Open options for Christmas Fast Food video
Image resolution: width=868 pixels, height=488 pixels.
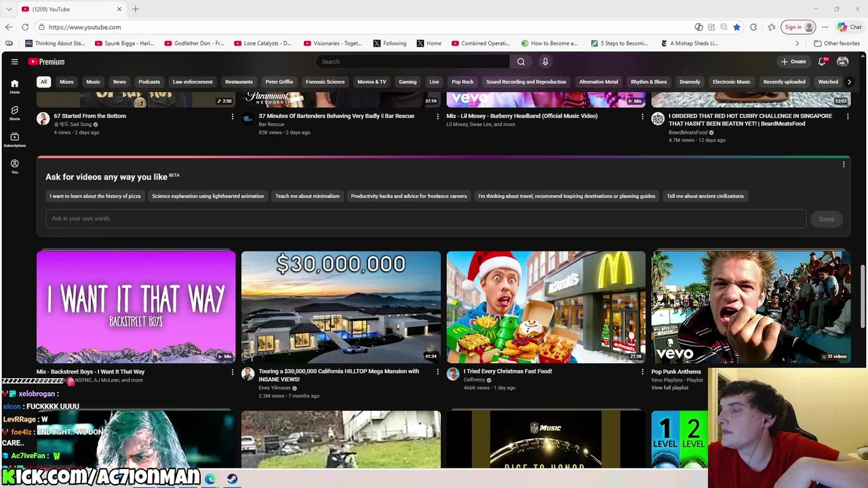pos(642,372)
